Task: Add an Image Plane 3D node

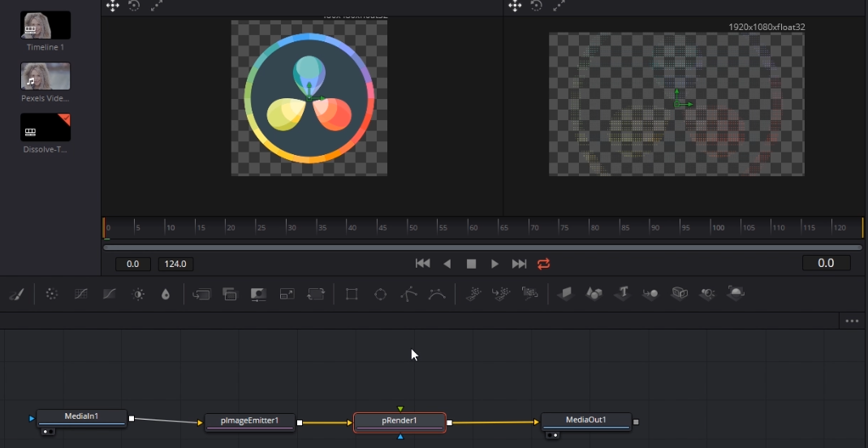Action: click(566, 294)
